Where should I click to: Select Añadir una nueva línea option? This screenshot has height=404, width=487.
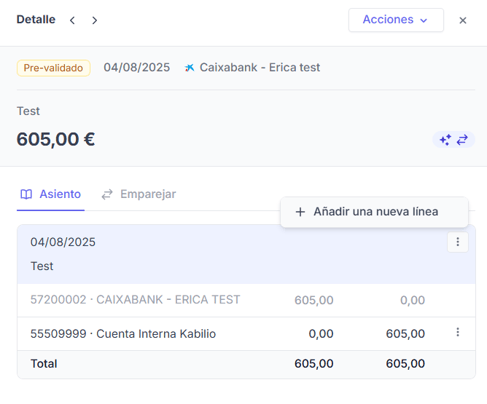pyautogui.click(x=374, y=212)
